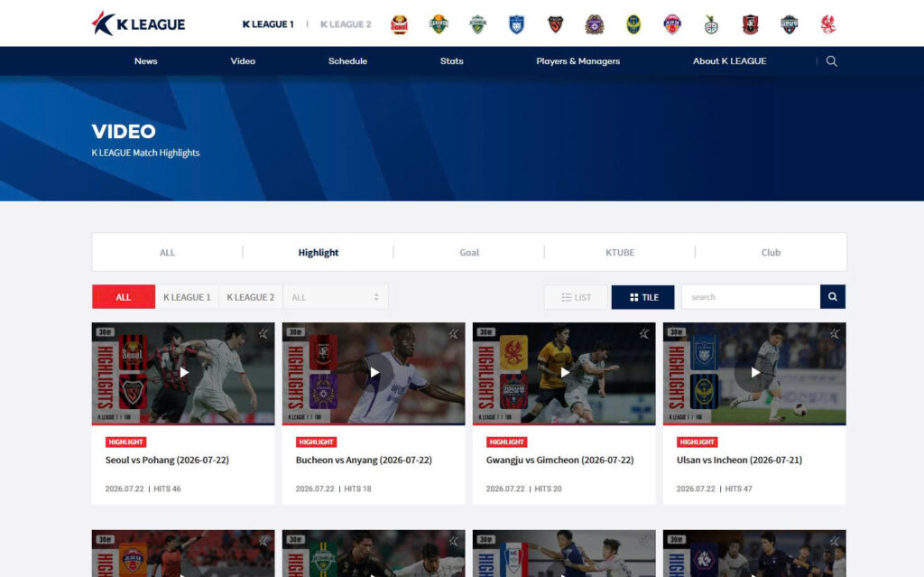The height and width of the screenshot is (577, 924).
Task: Switch to TILE view
Action: [642, 297]
